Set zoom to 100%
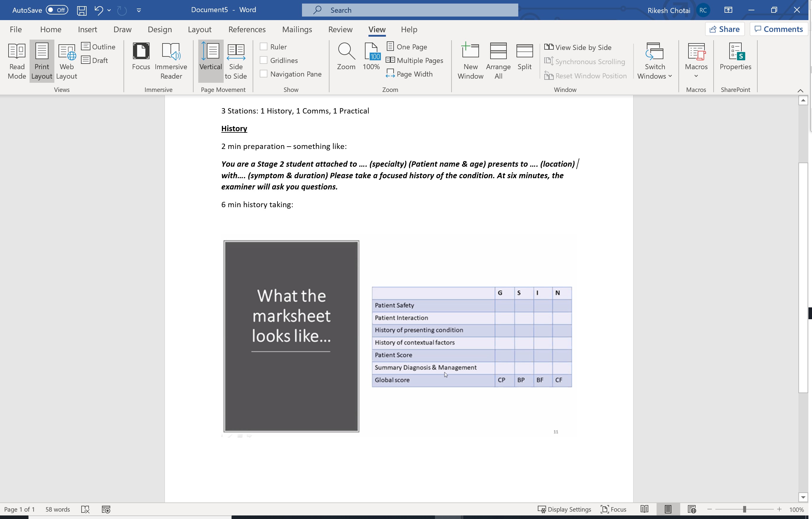The height and width of the screenshot is (519, 812). pyautogui.click(x=371, y=56)
